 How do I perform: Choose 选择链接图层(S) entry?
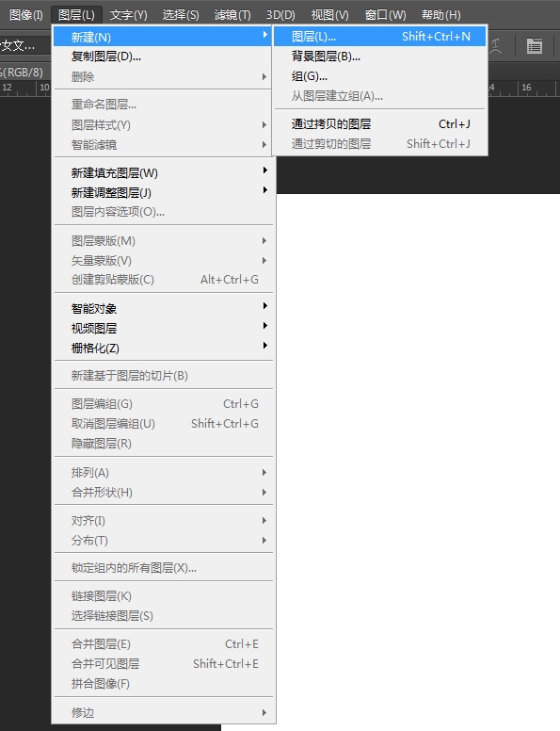tap(163, 616)
